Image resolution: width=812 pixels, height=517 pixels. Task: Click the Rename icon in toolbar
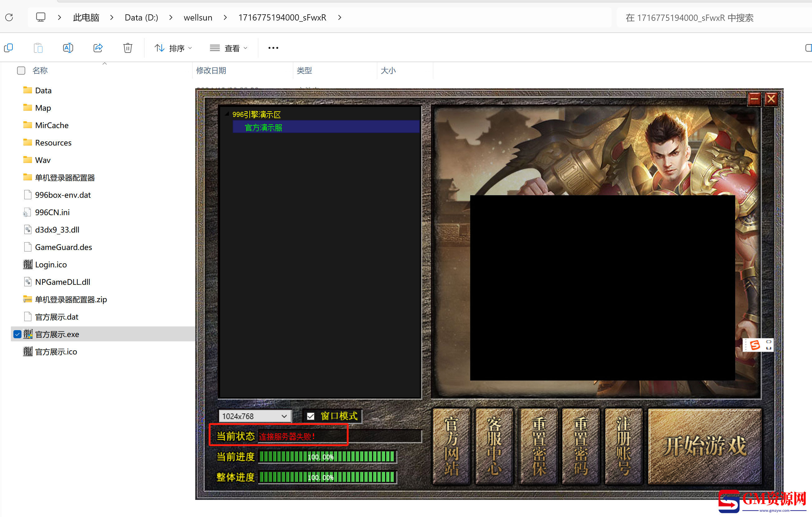coord(68,48)
